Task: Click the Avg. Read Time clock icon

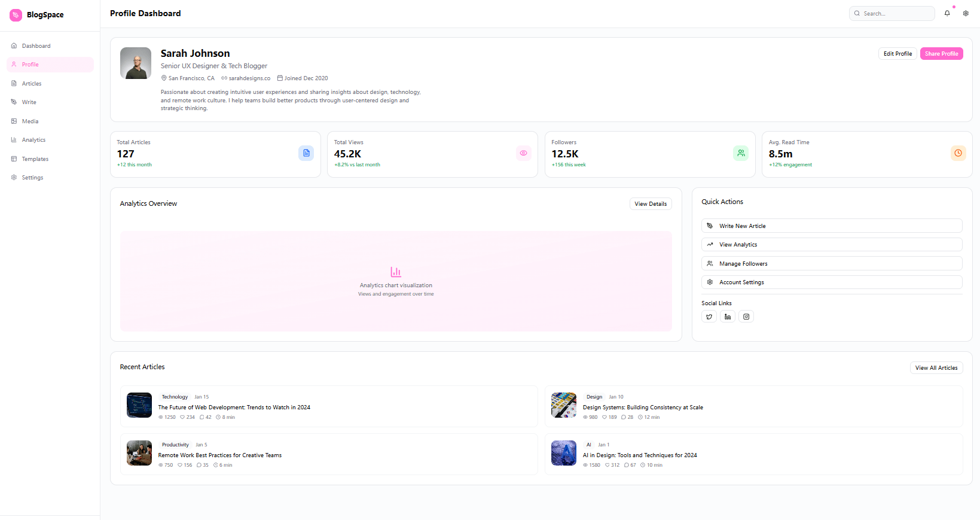Action: pos(958,153)
